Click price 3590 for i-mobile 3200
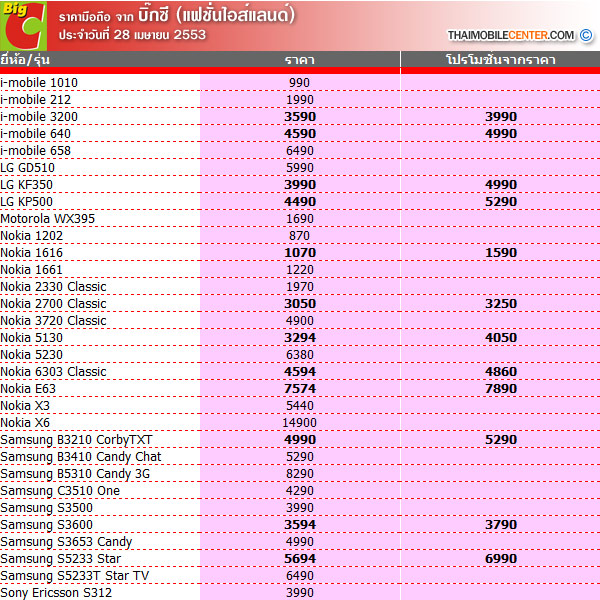 pyautogui.click(x=300, y=117)
